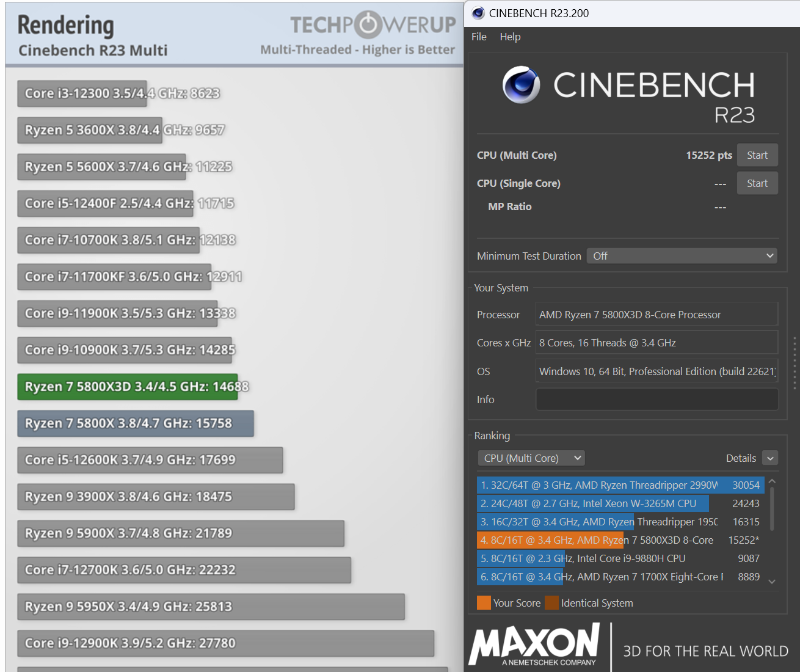This screenshot has width=800, height=672.
Task: Click the Rendering chart heading
Action: (x=66, y=25)
